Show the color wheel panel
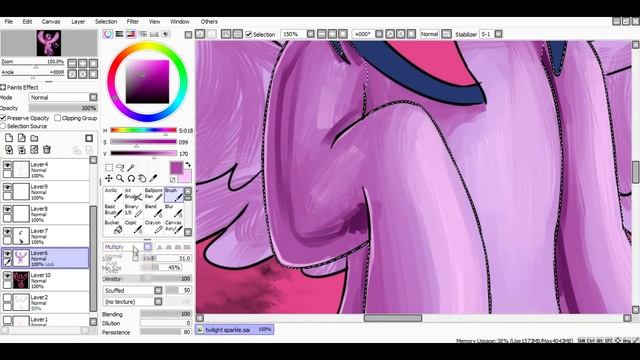640x360 pixels. [x=108, y=34]
